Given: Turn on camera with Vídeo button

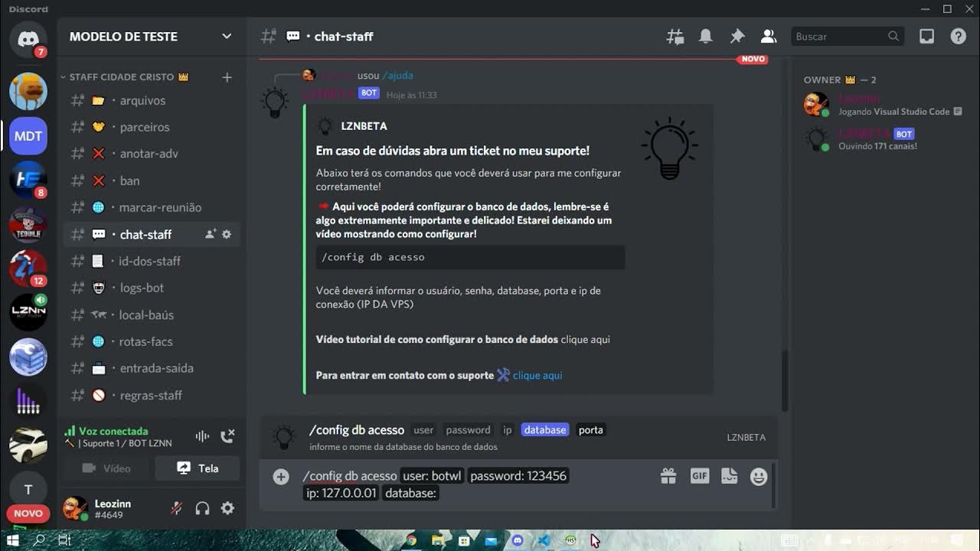Looking at the screenshot, I should tap(107, 468).
